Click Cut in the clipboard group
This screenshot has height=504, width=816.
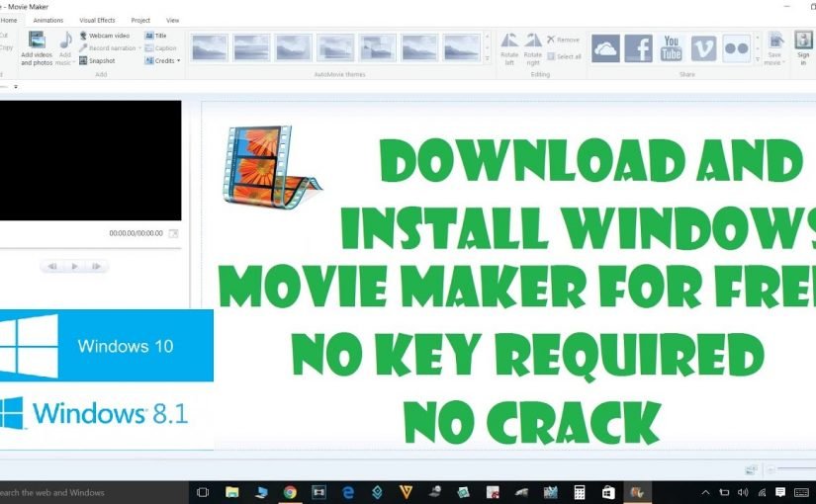tap(4, 36)
